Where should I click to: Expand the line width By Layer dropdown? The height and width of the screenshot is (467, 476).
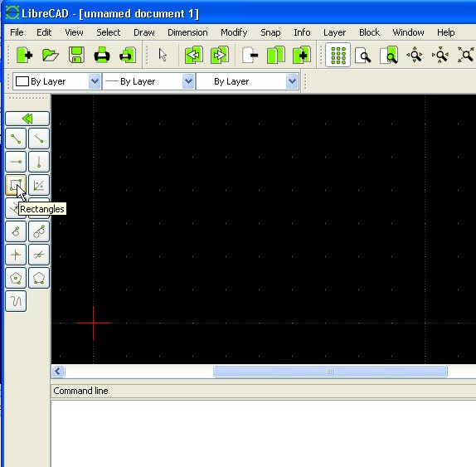[188, 81]
